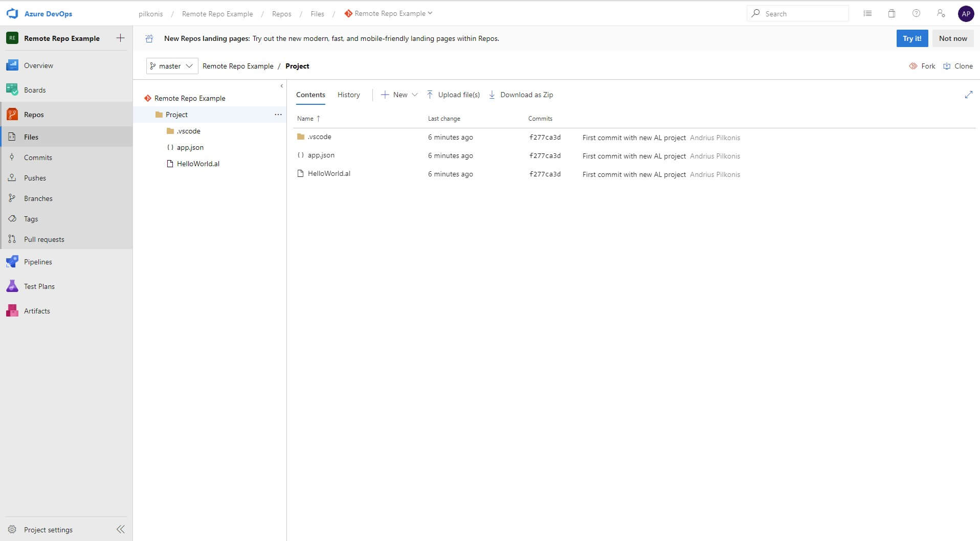Click commit message on .vscode row
The width and height of the screenshot is (980, 541).
[x=634, y=138]
